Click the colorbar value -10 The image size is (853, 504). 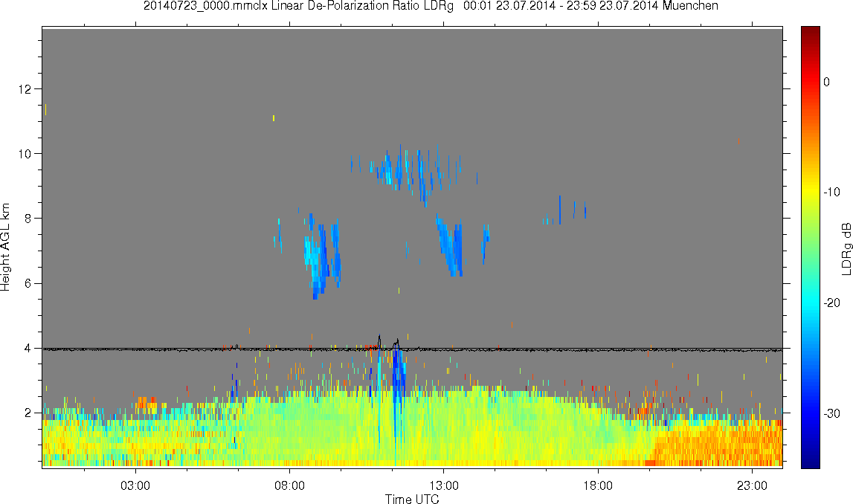pyautogui.click(x=831, y=192)
